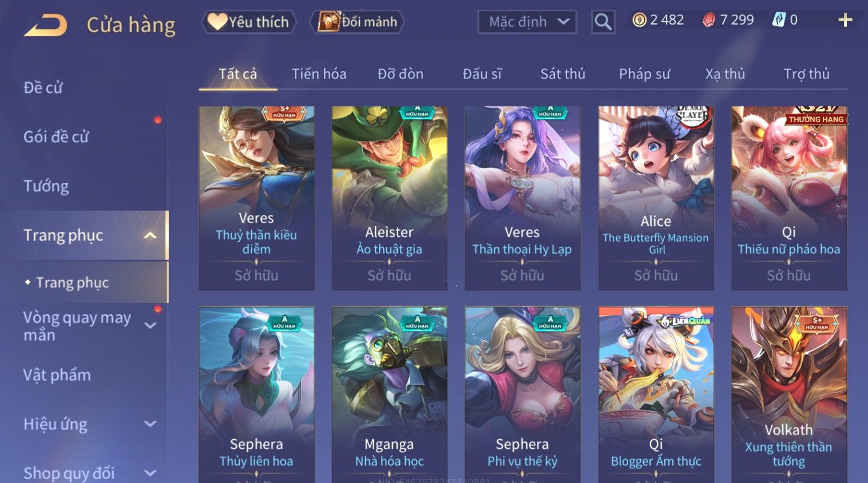868x483 pixels.
Task: Collapse the Trang phục sidebar section
Action: coord(150,235)
